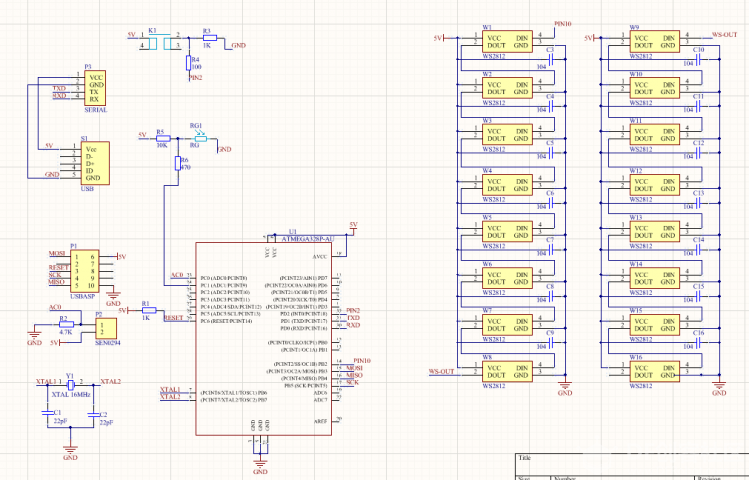Screen dimensions: 749x480
Task: Click the WS-OUT net label beside W9
Action: [x=724, y=35]
